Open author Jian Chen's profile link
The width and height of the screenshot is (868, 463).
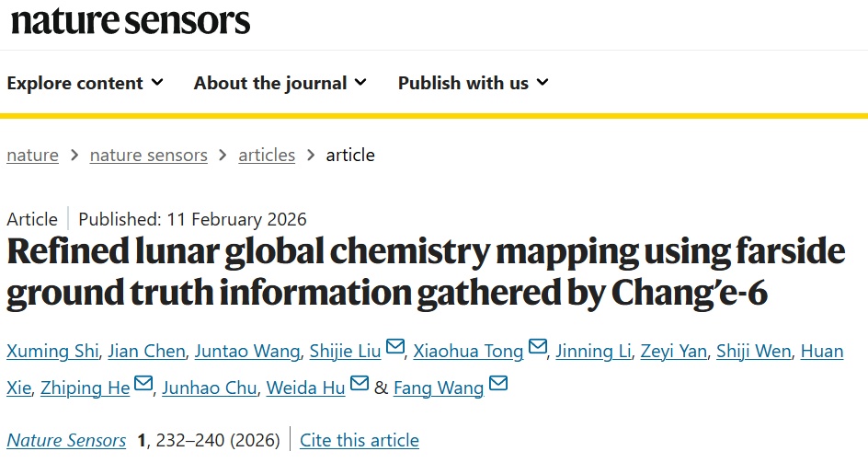point(147,351)
